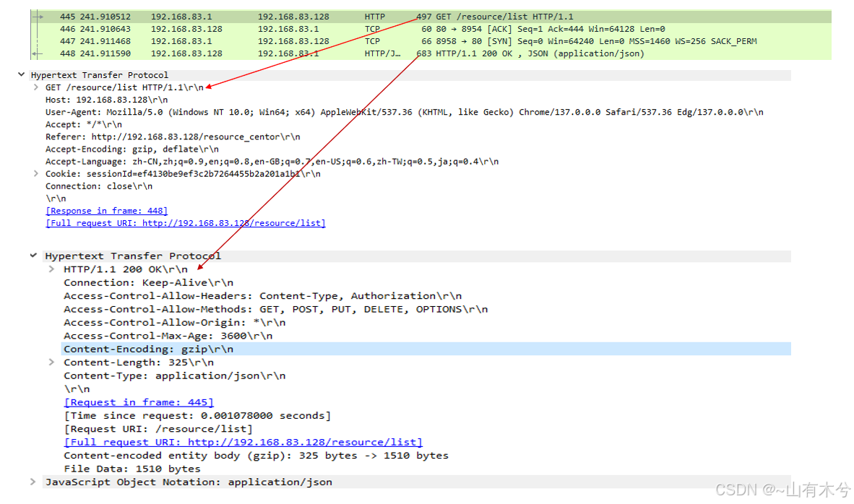This screenshot has width=854, height=504.
Task: Expand the JavaScript Object Notation section
Action: pos(33,482)
